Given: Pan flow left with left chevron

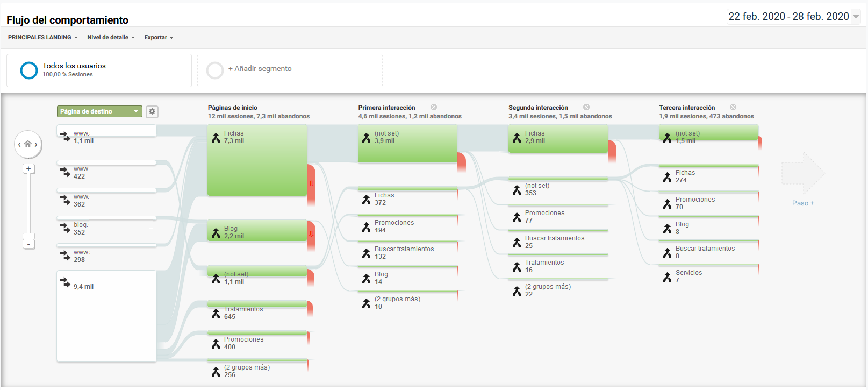Looking at the screenshot, I should (19, 144).
